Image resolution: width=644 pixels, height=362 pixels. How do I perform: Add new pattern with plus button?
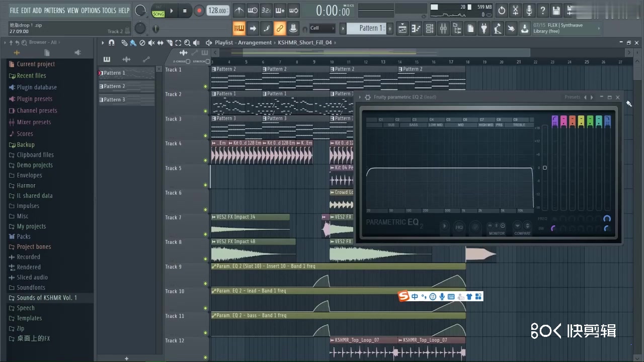(389, 29)
